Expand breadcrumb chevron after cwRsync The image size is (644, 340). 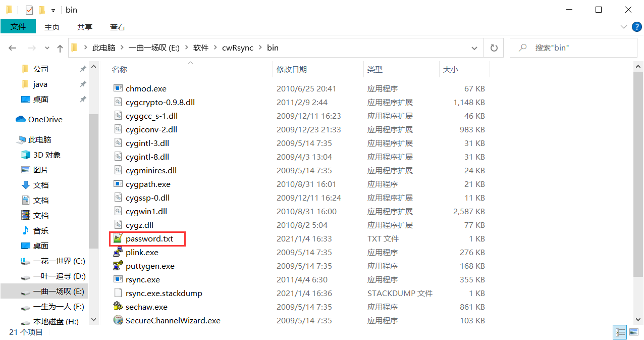[260, 48]
